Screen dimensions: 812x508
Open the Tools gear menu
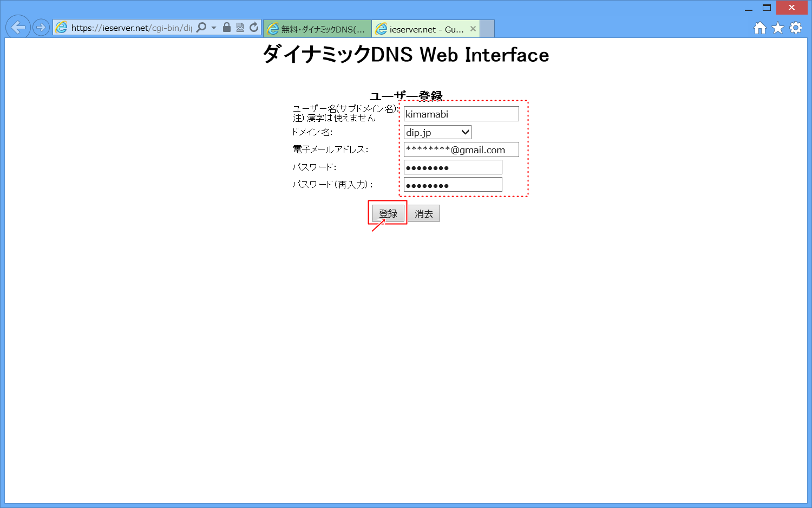(x=795, y=28)
